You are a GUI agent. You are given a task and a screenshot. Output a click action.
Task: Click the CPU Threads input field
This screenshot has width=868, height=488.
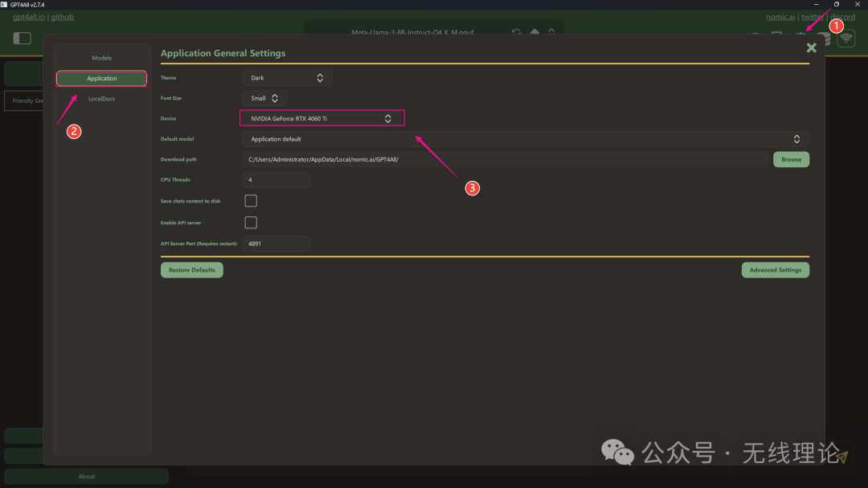(276, 180)
